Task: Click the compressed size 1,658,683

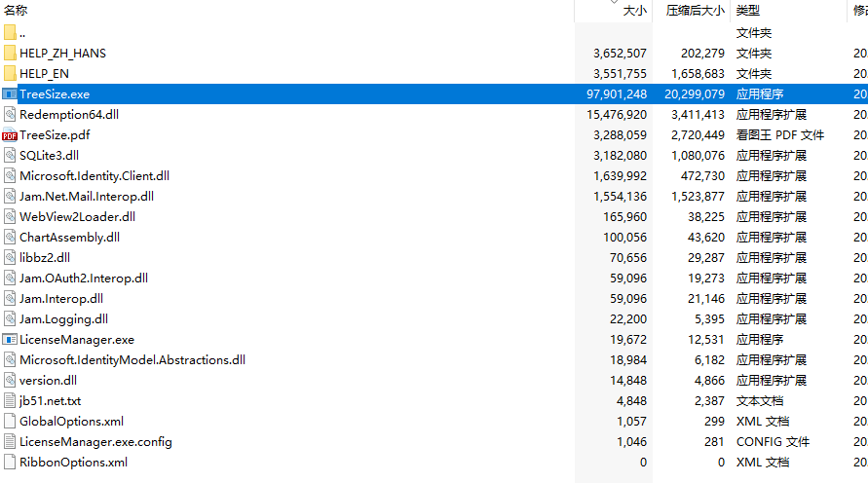Action: coord(698,74)
